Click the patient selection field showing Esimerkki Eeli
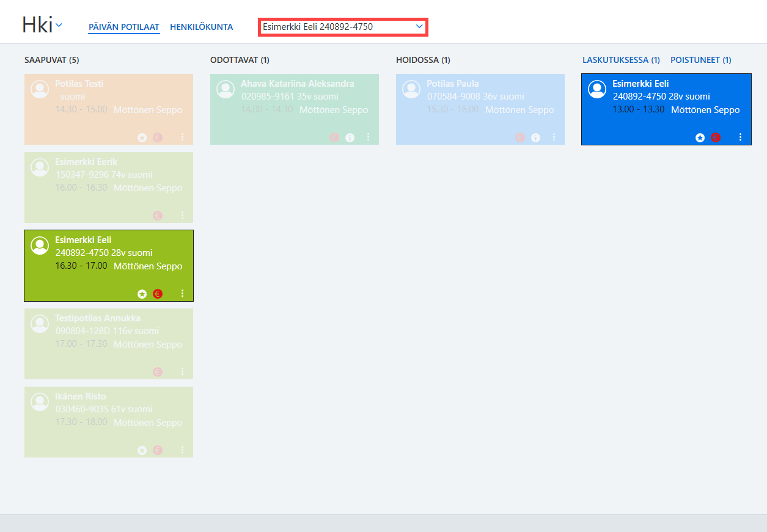 343,27
